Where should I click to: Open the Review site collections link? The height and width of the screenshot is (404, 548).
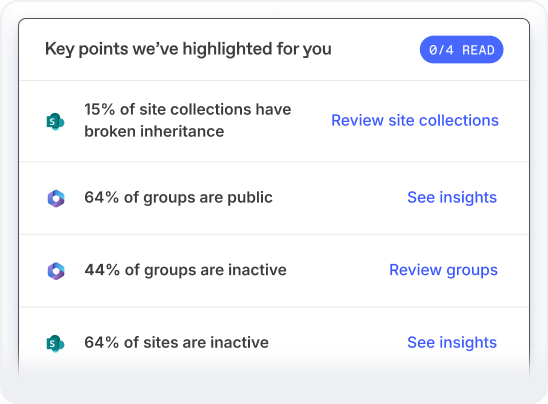click(x=415, y=120)
